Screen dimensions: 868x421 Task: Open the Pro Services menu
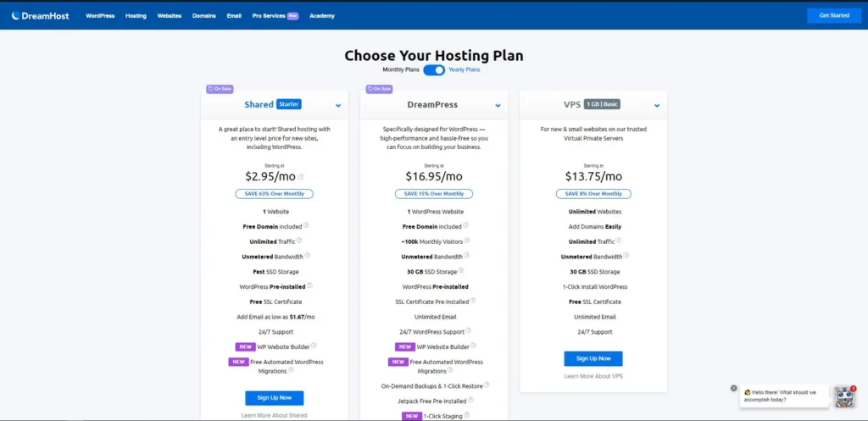(x=275, y=16)
